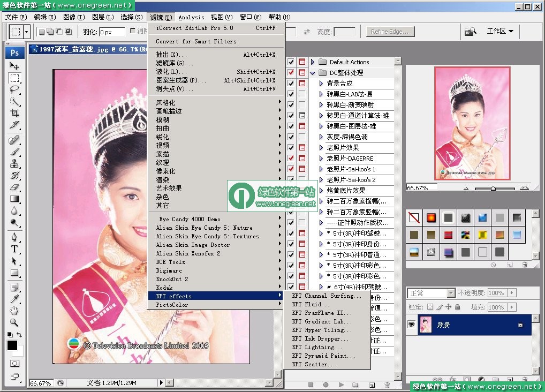Click the 羽化 feather input field
This screenshot has height=392, width=545.
112,32
